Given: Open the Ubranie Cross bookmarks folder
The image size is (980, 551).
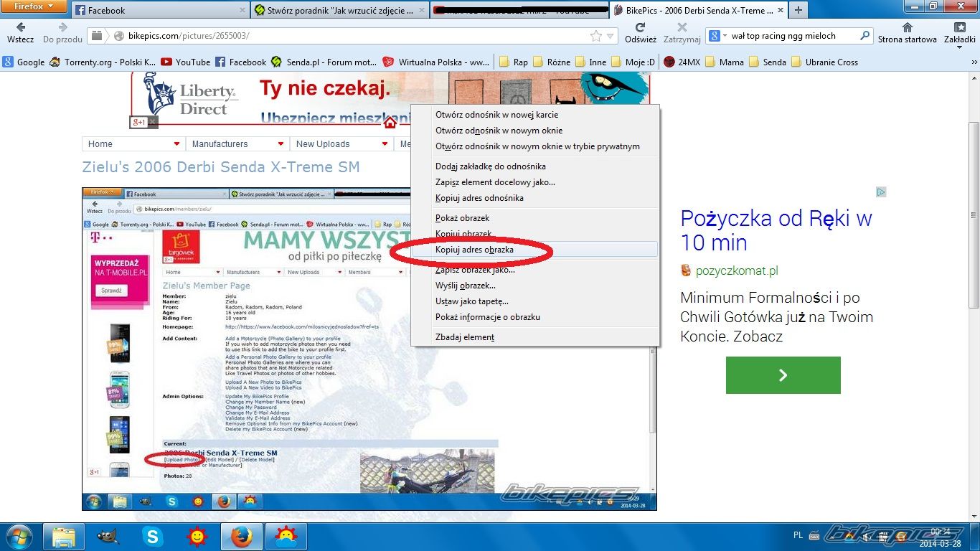Looking at the screenshot, I should [x=825, y=62].
